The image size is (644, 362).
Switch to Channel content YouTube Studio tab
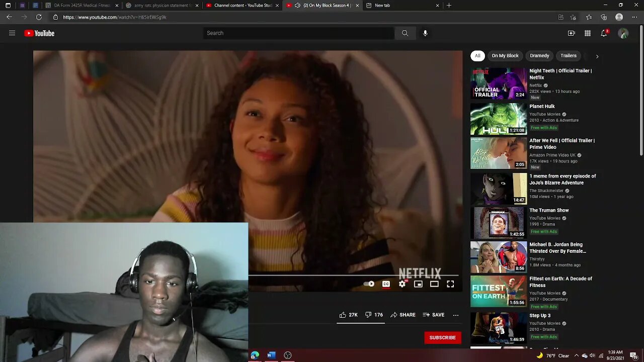(243, 6)
